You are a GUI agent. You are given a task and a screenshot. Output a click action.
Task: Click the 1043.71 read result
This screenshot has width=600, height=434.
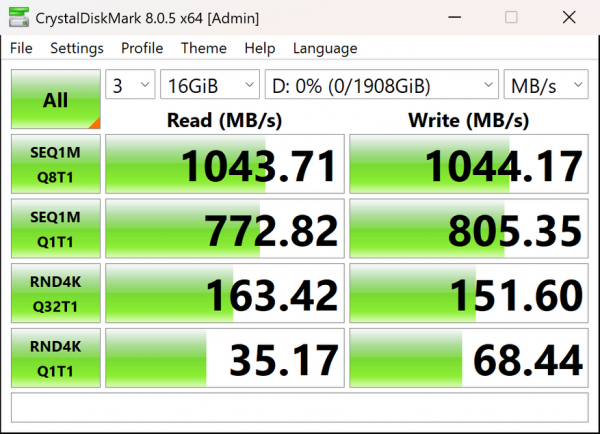tap(225, 164)
